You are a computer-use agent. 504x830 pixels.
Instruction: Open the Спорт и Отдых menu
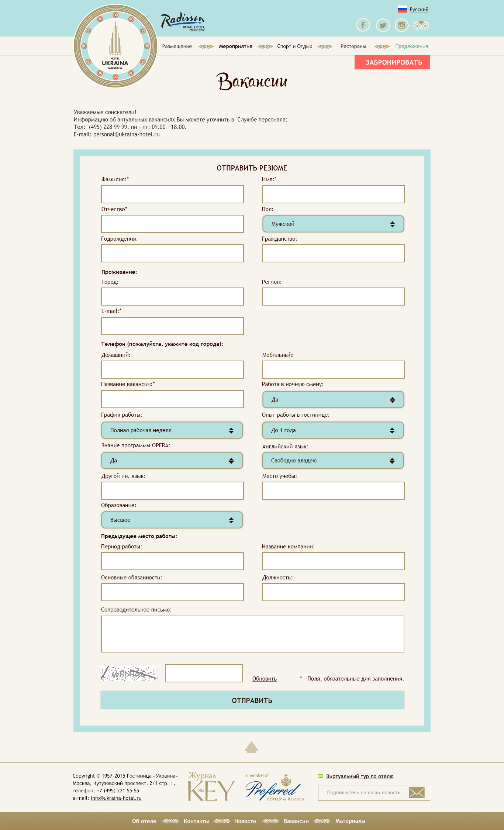[x=294, y=46]
